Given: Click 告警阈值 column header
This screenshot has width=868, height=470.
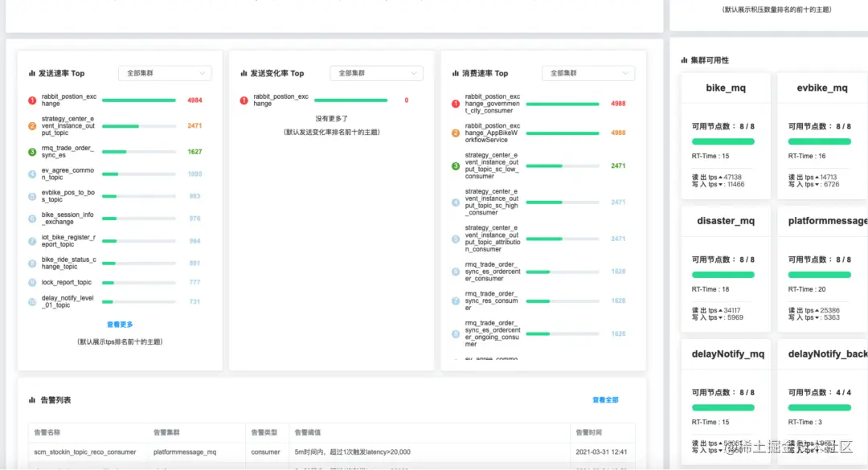Looking at the screenshot, I should click(308, 432).
